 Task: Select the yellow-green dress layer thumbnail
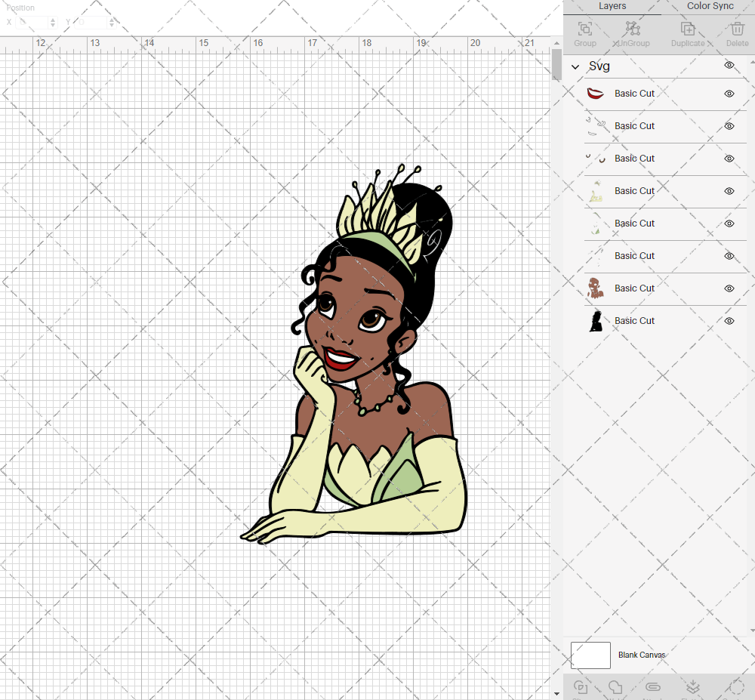(x=596, y=191)
